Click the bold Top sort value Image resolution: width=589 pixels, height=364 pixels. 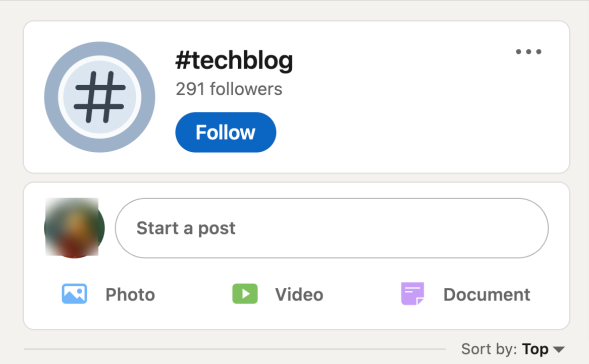pos(535,349)
